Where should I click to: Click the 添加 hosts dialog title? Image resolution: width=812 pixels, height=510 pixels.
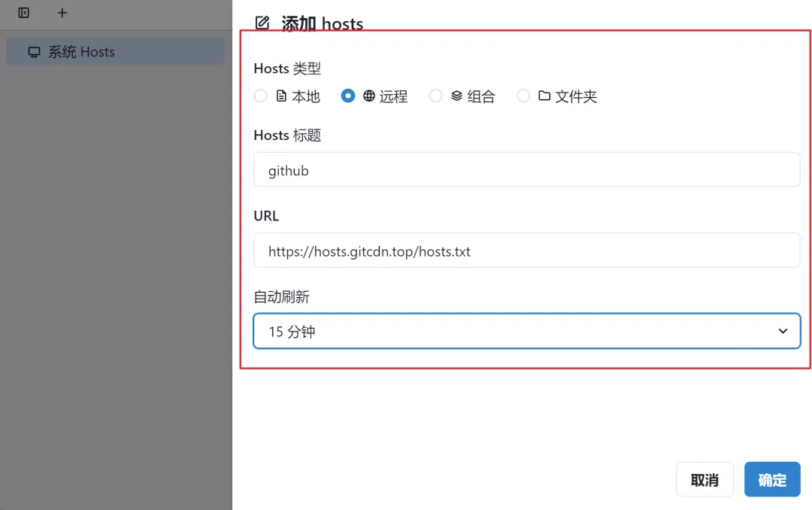[322, 24]
